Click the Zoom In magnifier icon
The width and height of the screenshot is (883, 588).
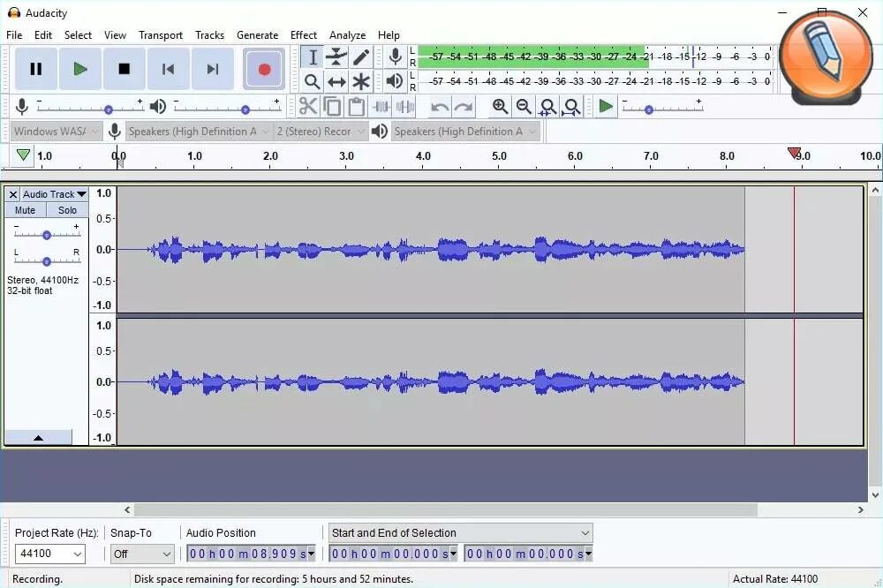point(500,106)
